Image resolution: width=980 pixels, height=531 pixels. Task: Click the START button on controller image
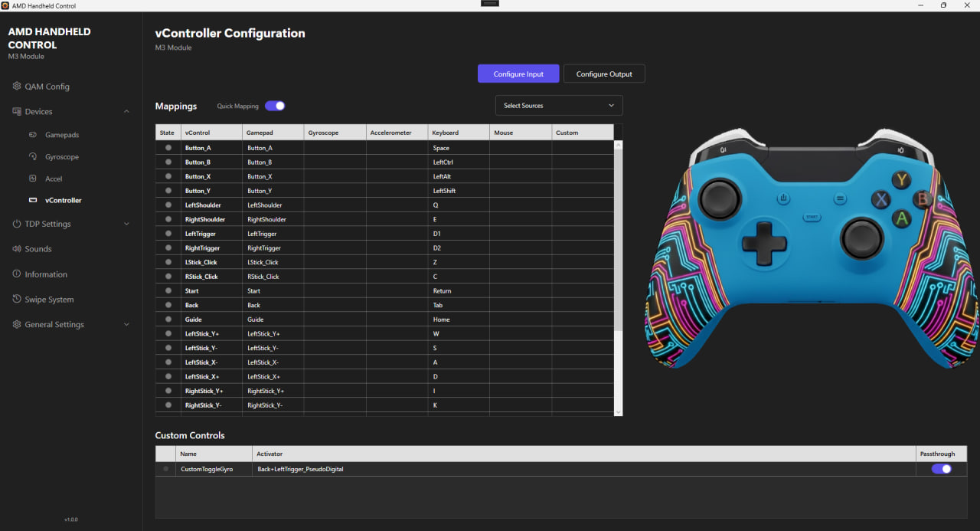[812, 218]
